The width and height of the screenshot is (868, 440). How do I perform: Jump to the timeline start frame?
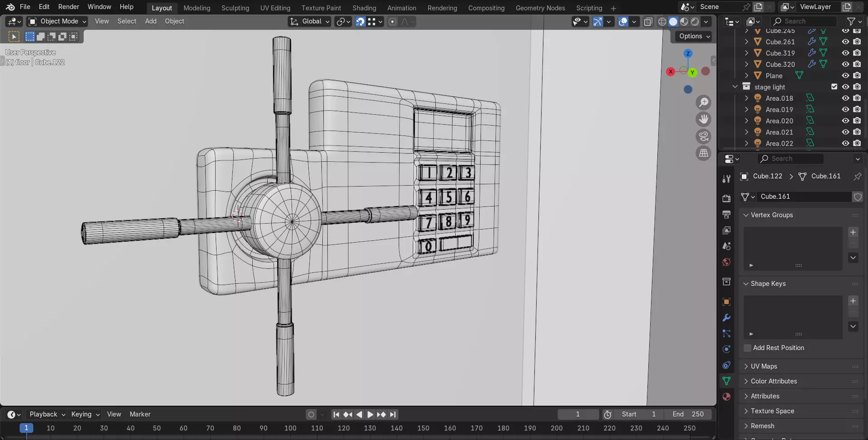[336, 414]
